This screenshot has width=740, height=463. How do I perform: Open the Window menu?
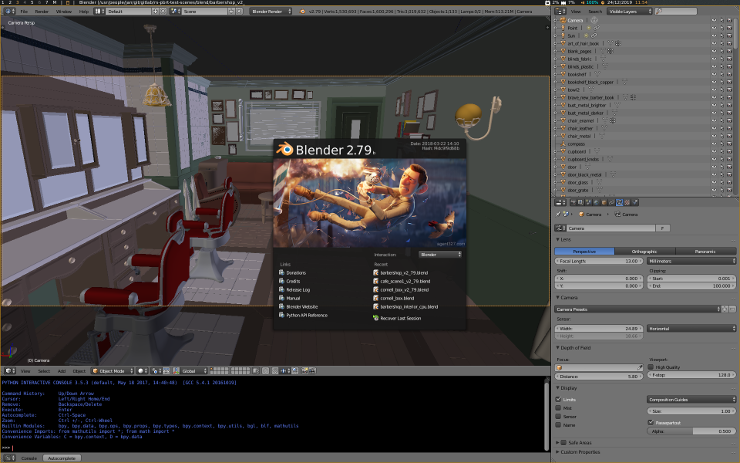tap(64, 11)
